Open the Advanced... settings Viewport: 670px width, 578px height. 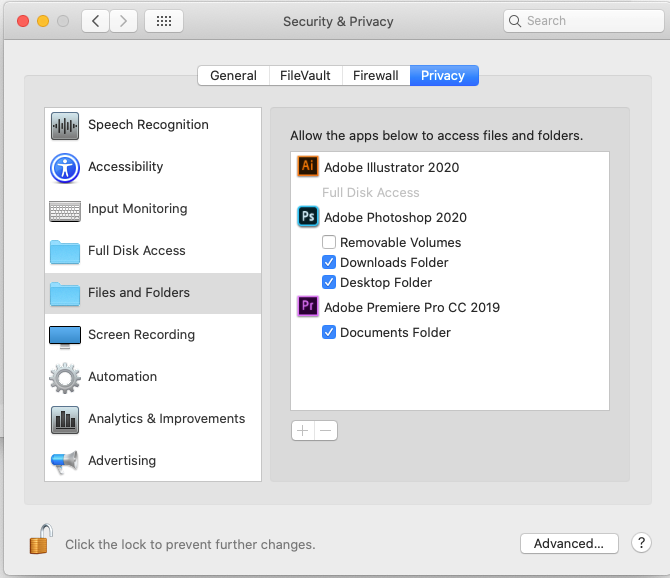pyautogui.click(x=569, y=543)
